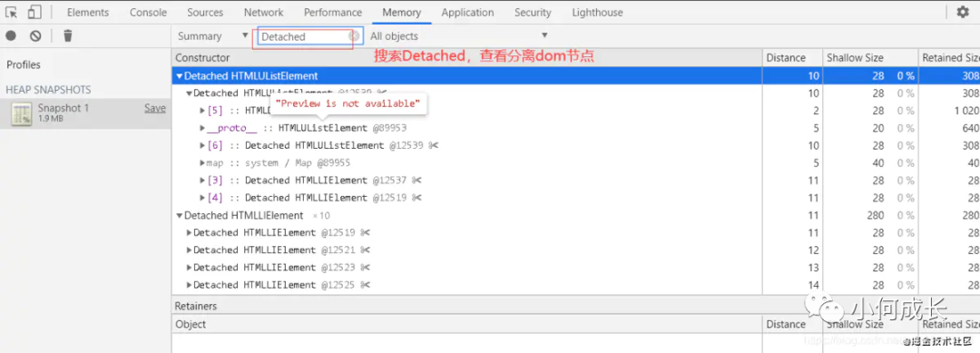Expand Detached HTMLLIElement @12525 row
The height and width of the screenshot is (353, 980).
click(190, 285)
